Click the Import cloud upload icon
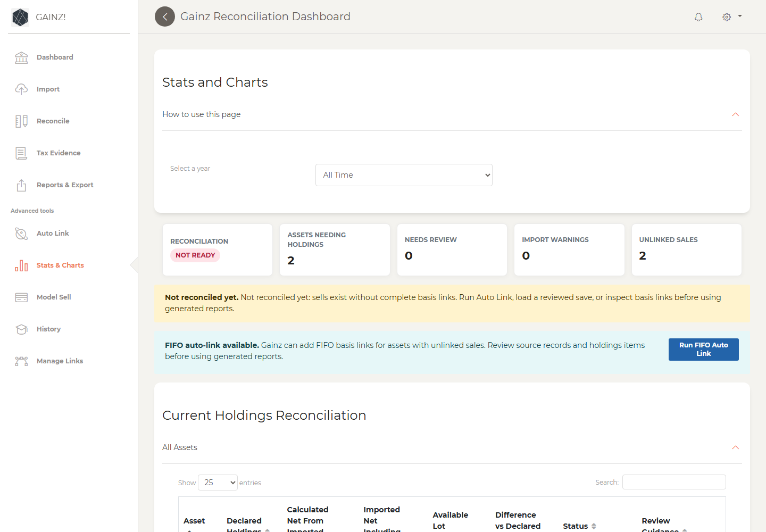This screenshot has height=532, width=766. click(x=21, y=89)
